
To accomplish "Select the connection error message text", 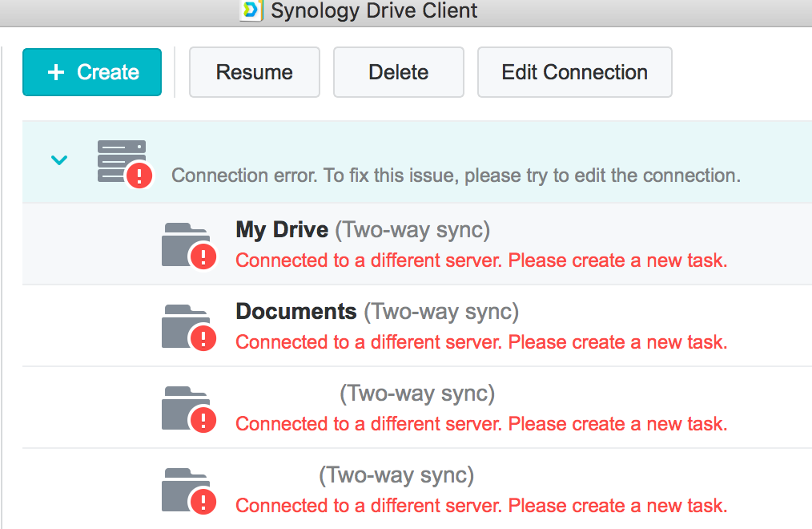I will pyautogui.click(x=456, y=176).
